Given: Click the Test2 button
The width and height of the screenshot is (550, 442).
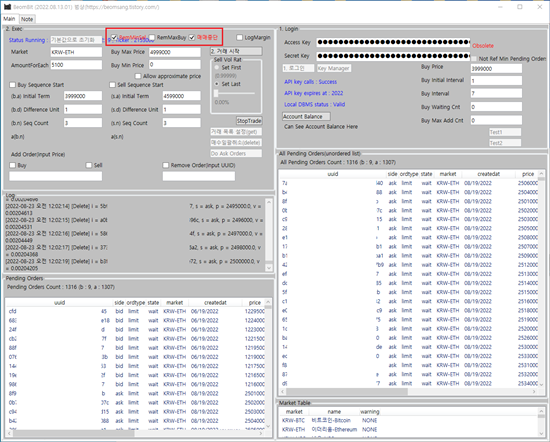Looking at the screenshot, I should tap(505, 143).
